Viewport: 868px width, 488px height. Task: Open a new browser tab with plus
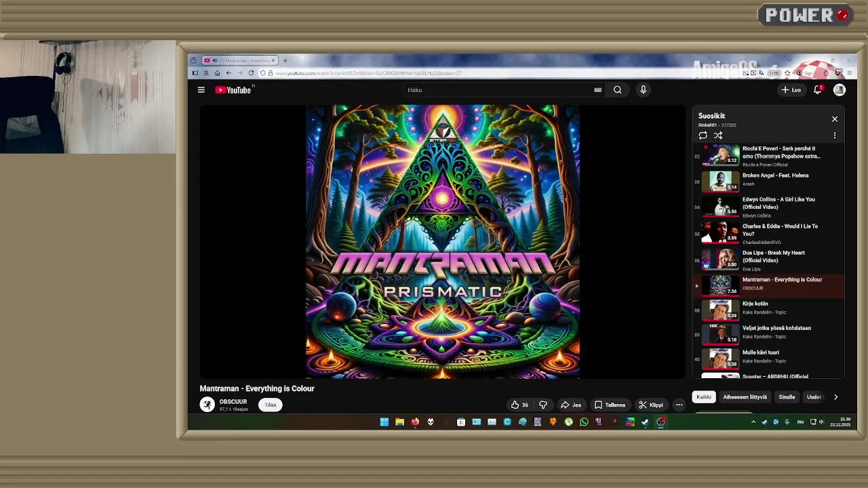(x=285, y=60)
